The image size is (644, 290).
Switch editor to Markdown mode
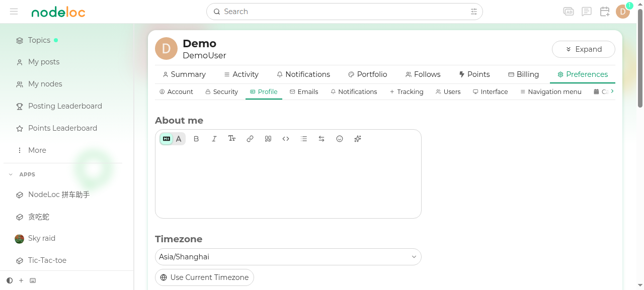167,139
